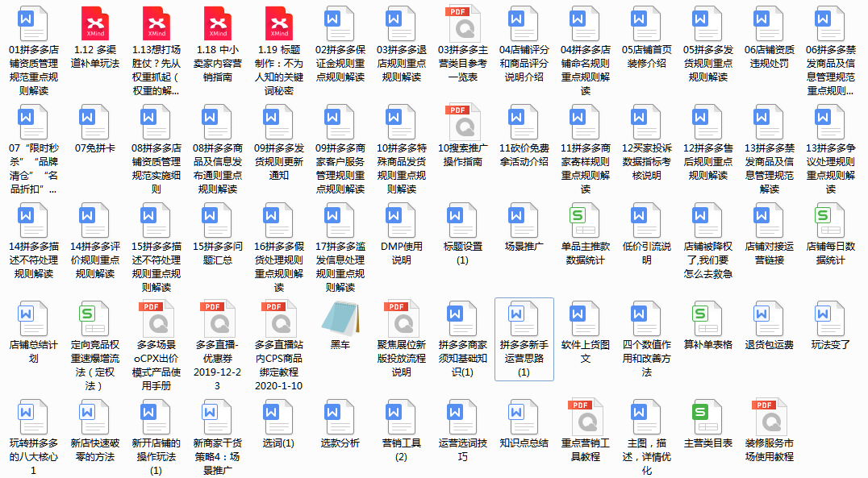The image size is (868, 478).
Task: Select the 玩法变了 Word document icon
Action: pos(830,318)
